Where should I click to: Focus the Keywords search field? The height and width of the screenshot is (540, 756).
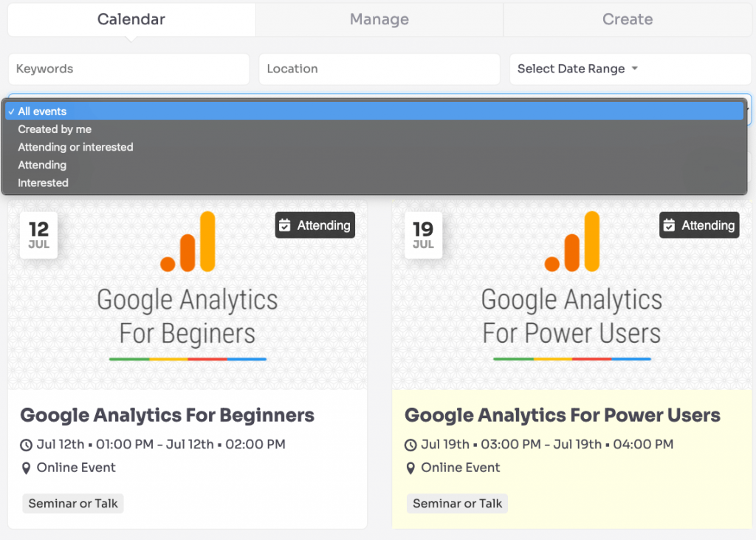coord(128,69)
